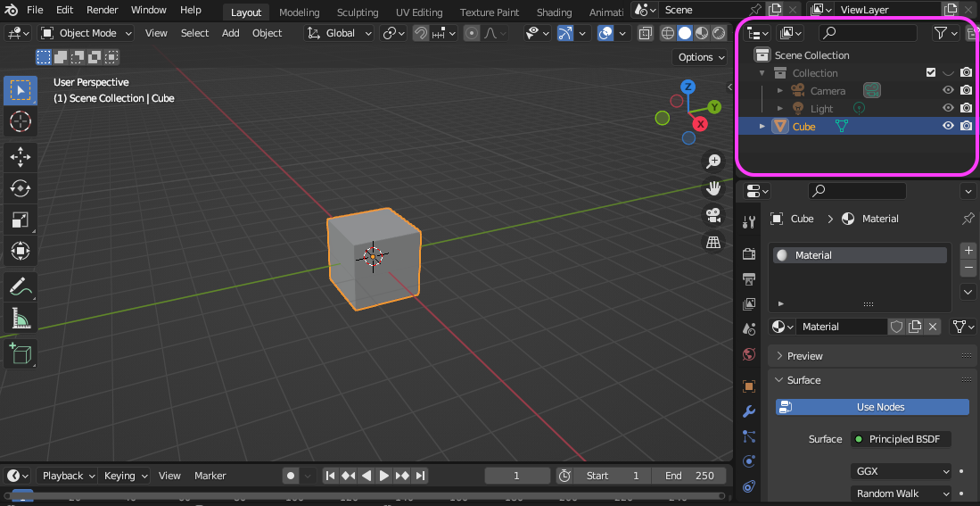Click the pan hand viewport icon

(x=713, y=188)
